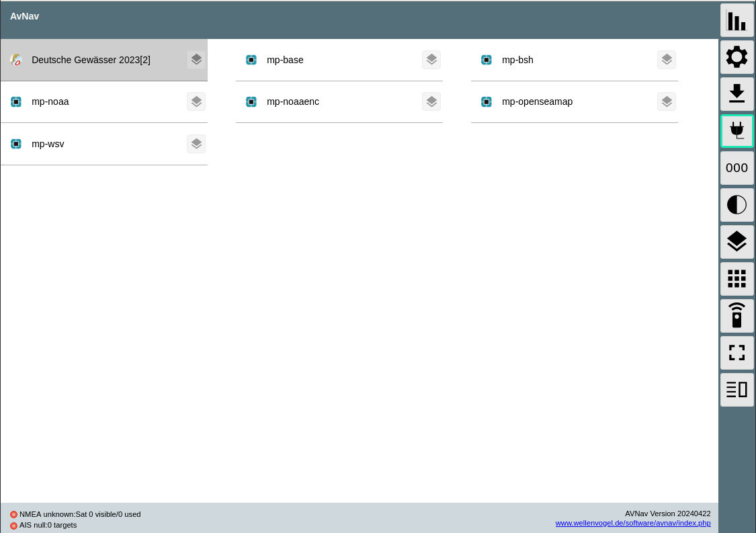Open overlays for Deutsche Gewässer 2023[2]
The height and width of the screenshot is (533, 756).
(x=196, y=60)
